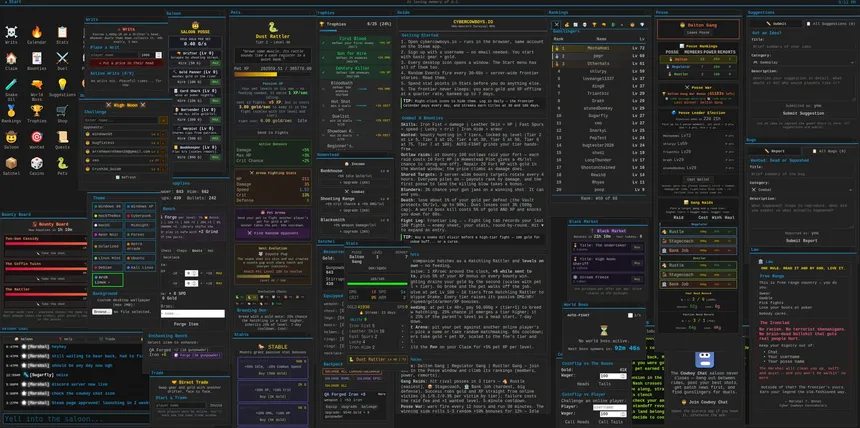Select the Solarized theme
Image resolution: width=860 pixels, height=428 pixels.
tap(108, 245)
